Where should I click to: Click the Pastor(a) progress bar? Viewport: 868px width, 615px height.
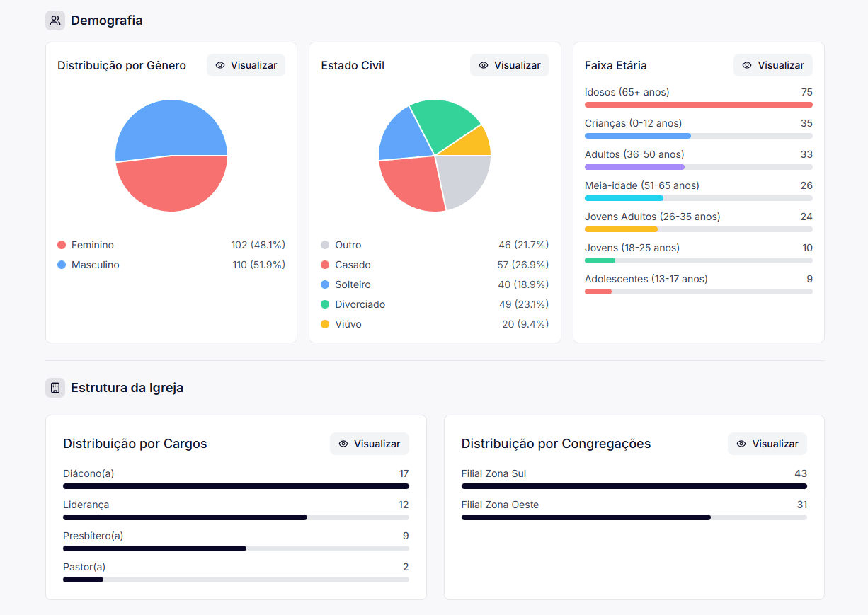236,580
